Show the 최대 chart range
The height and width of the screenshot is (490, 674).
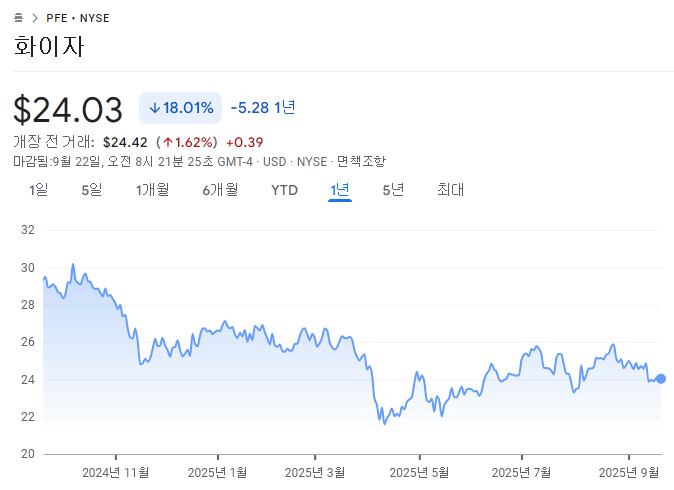click(x=450, y=190)
